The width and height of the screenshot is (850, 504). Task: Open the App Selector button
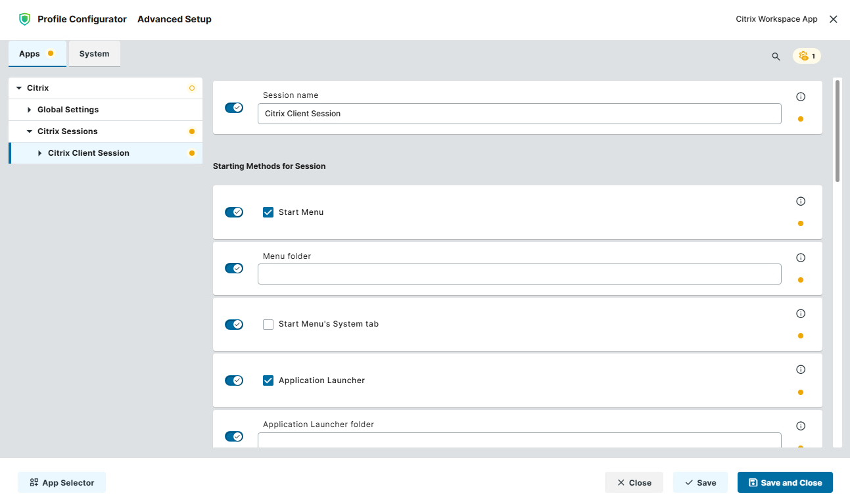(62, 482)
